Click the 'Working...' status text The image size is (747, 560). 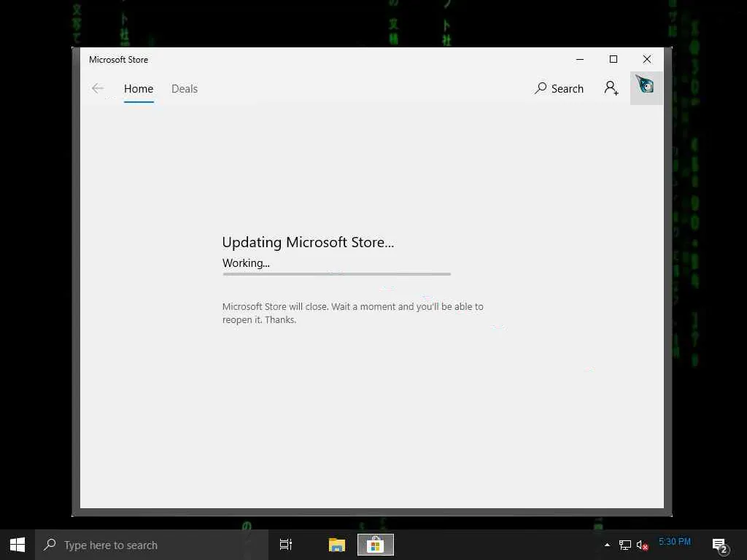tap(246, 262)
